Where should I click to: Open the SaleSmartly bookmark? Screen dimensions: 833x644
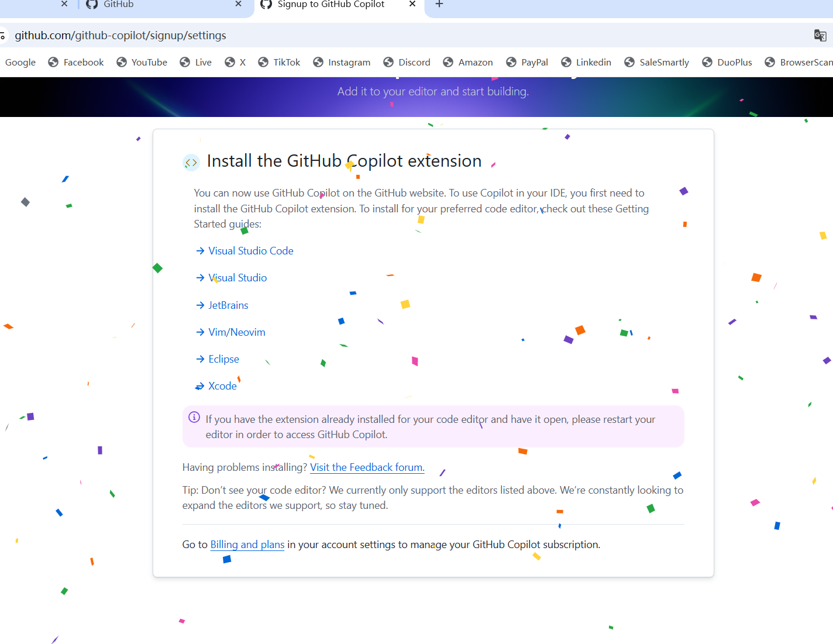pyautogui.click(x=657, y=63)
